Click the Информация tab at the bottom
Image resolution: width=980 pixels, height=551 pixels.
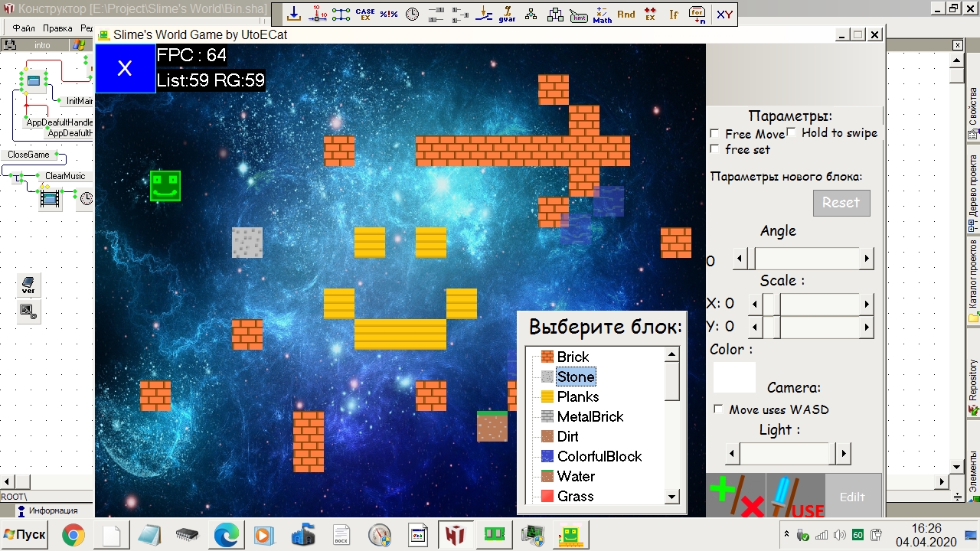pos(47,510)
